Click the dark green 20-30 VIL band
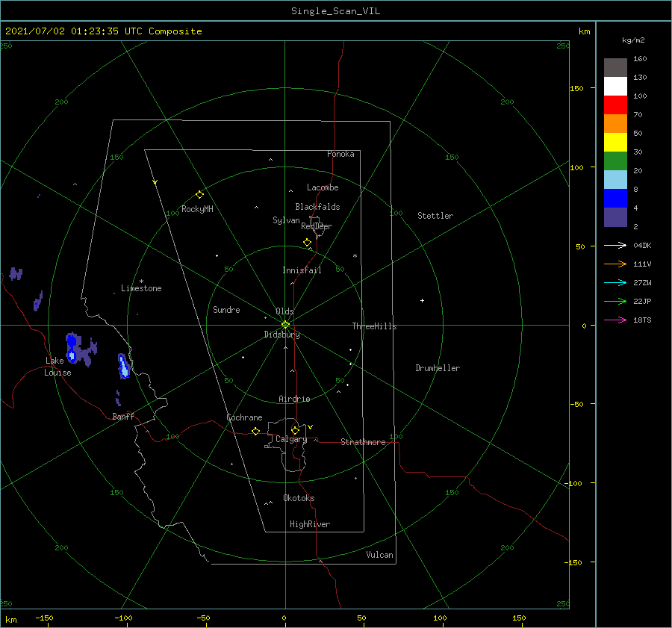Image resolution: width=672 pixels, height=628 pixels. (615, 161)
